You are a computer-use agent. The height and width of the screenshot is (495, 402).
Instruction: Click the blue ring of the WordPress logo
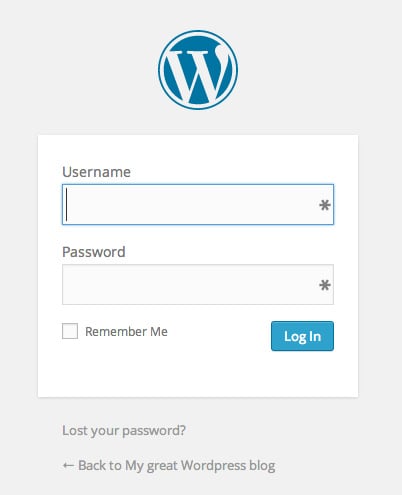tap(198, 33)
